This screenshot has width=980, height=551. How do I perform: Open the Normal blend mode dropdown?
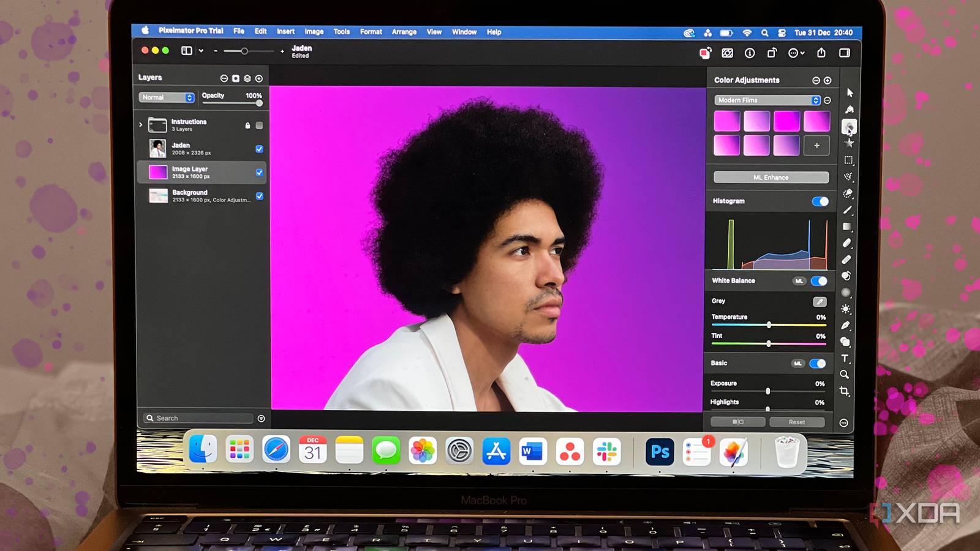pos(165,97)
